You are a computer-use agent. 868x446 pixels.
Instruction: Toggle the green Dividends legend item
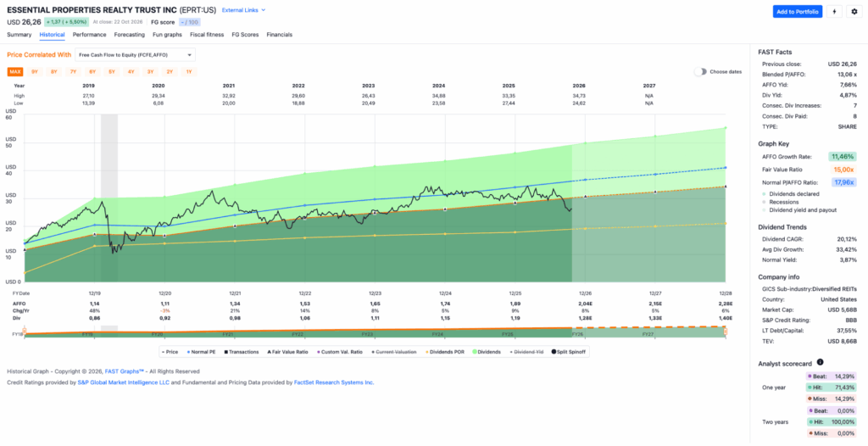pyautogui.click(x=486, y=352)
